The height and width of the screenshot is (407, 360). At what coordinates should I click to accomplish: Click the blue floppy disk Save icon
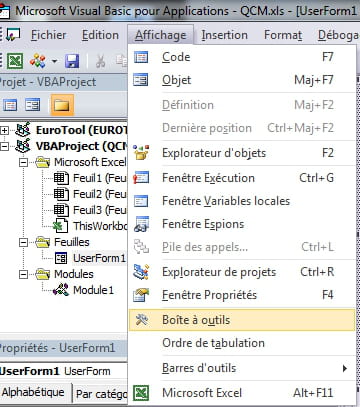click(72, 61)
